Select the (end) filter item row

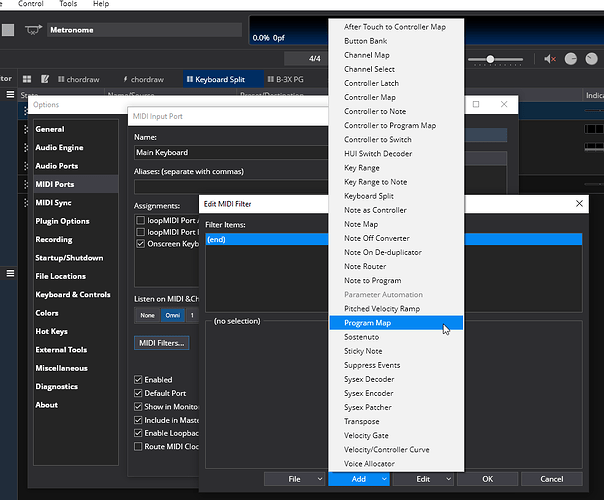tap(393, 239)
